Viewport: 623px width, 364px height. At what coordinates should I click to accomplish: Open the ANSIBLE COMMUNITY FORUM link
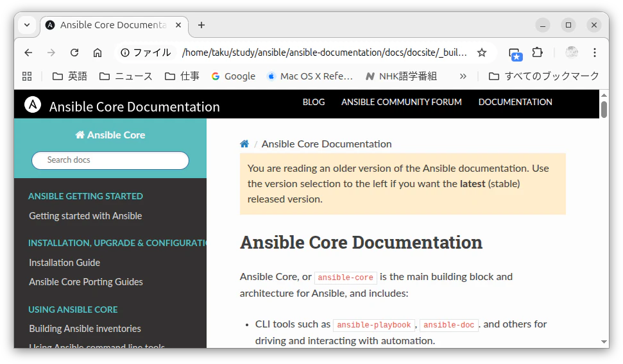tap(401, 102)
